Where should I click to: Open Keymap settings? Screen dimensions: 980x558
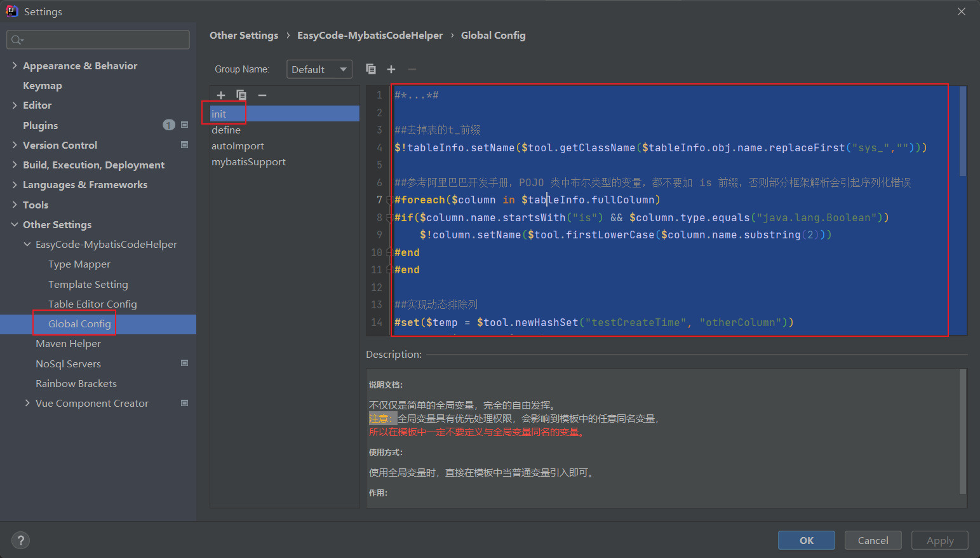[43, 85]
